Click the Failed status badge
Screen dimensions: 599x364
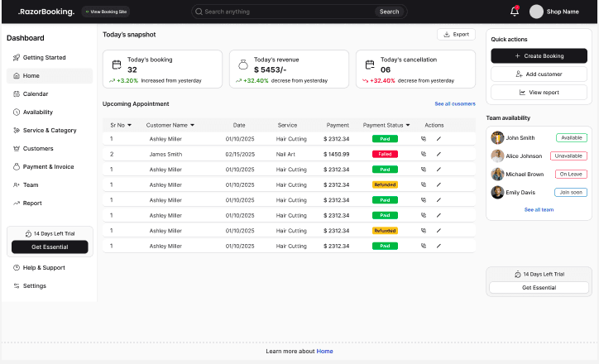[385, 154]
